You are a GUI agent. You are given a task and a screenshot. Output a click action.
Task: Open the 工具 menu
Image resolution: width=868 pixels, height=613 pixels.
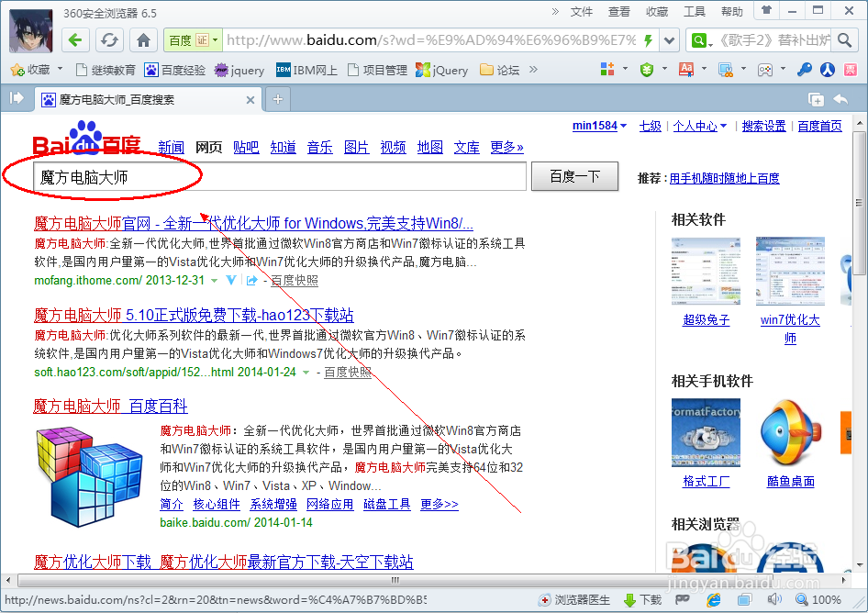click(x=695, y=12)
